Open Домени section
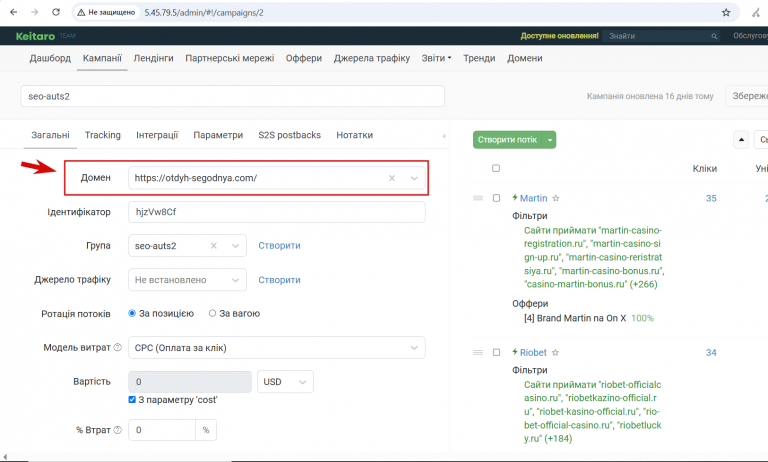The image size is (768, 462). [x=525, y=58]
